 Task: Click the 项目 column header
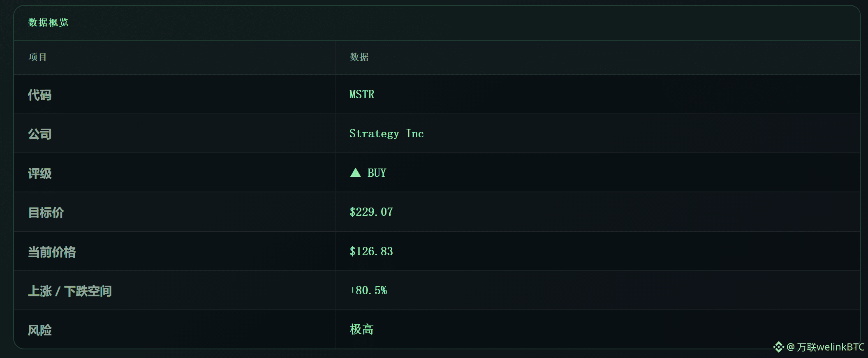37,57
